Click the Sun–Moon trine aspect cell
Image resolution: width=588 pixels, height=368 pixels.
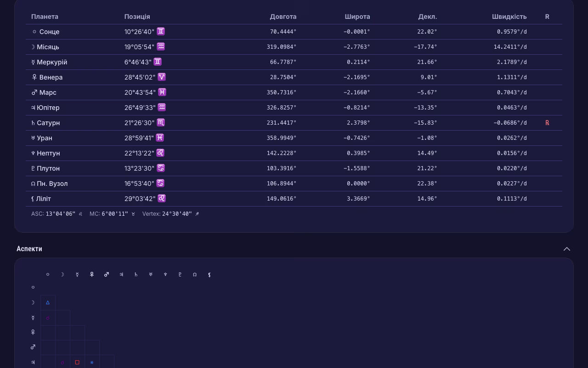pos(48,302)
